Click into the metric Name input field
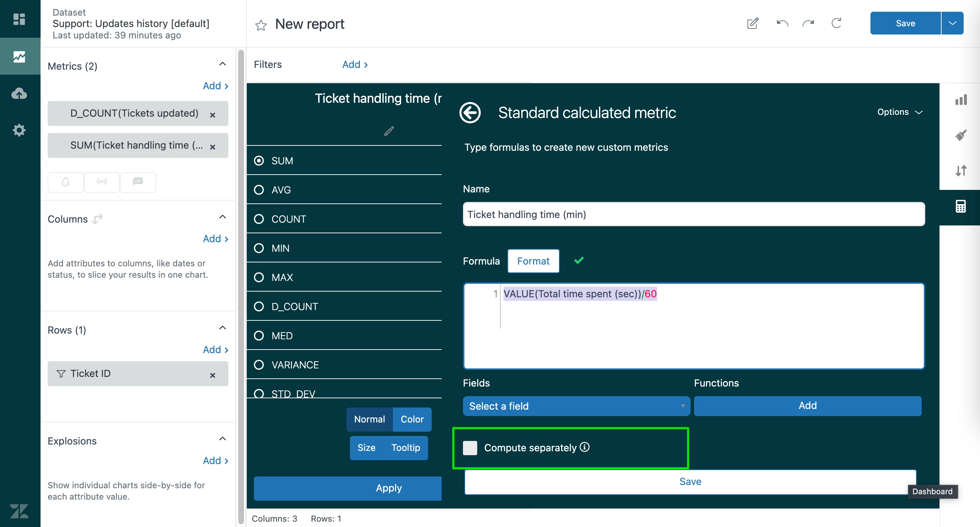The height and width of the screenshot is (527, 980). pos(693,214)
